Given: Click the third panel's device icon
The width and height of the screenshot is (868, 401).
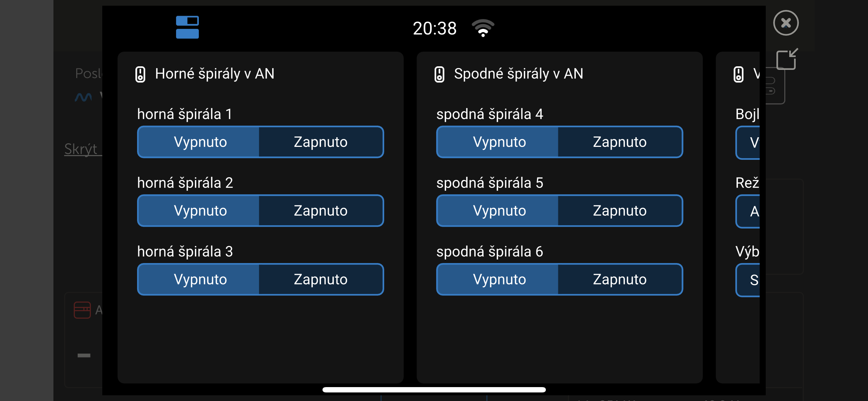Looking at the screenshot, I should pyautogui.click(x=738, y=74).
